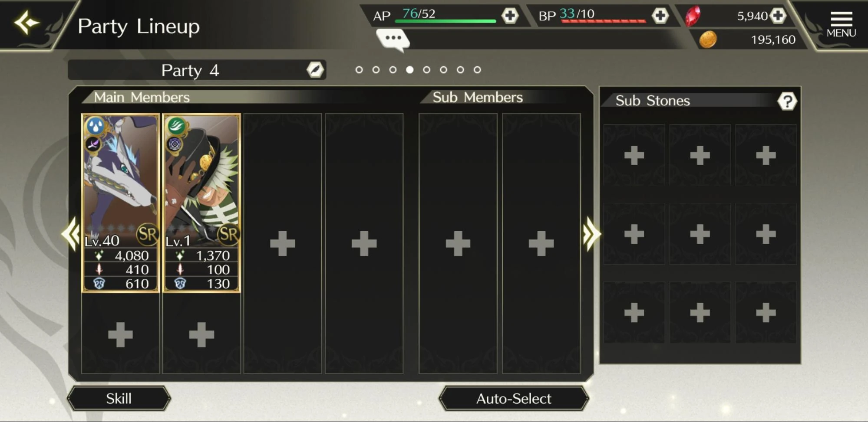Image resolution: width=868 pixels, height=422 pixels.
Task: Add equipment under the Lv.40 character
Action: 120,334
